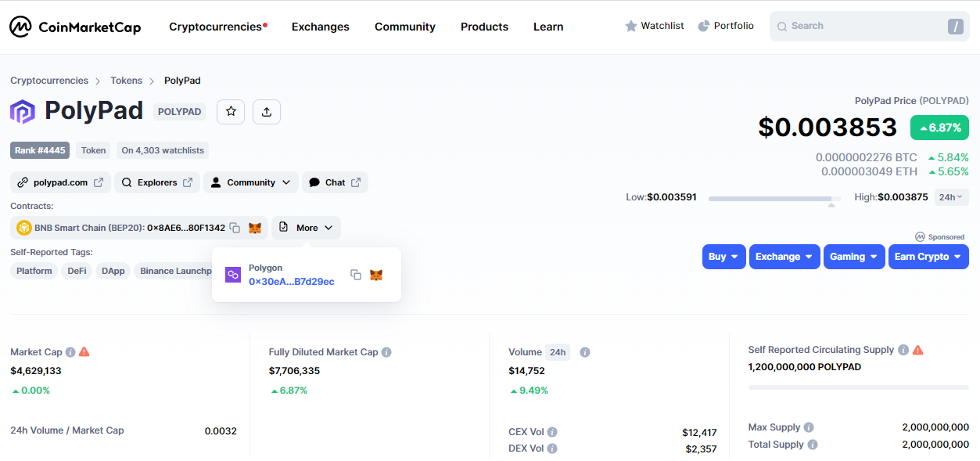Copy the Polygon contract address
980x461 pixels.
tap(356, 275)
